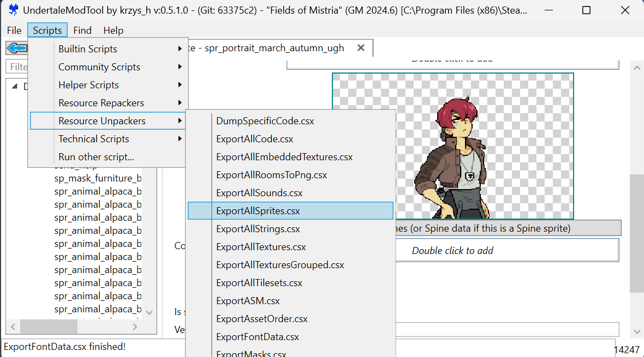
Task: Open the Help menu
Action: tap(113, 31)
